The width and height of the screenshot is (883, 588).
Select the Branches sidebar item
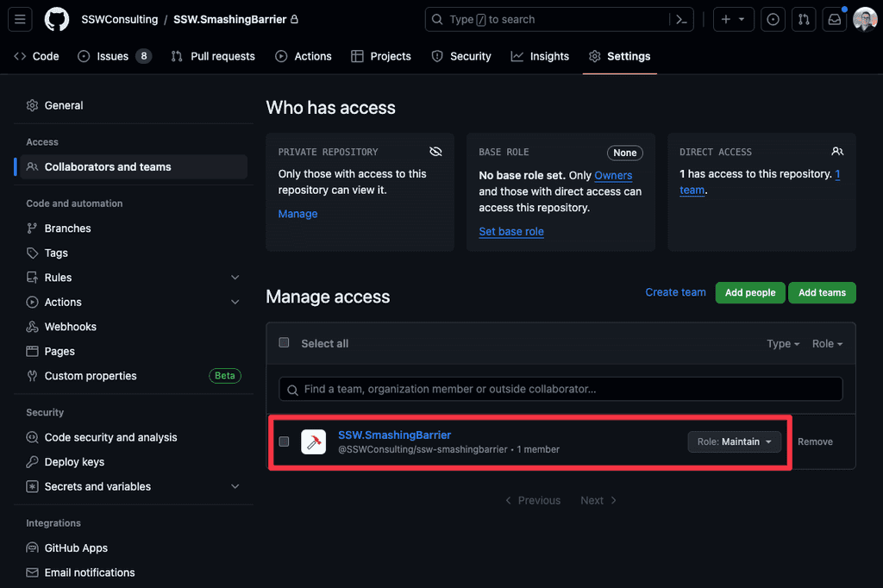click(66, 228)
